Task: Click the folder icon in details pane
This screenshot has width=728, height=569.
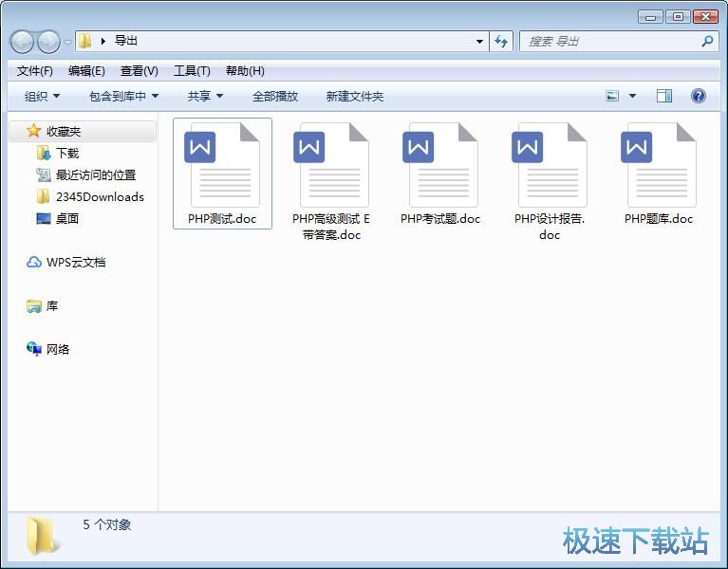Action: (x=42, y=536)
